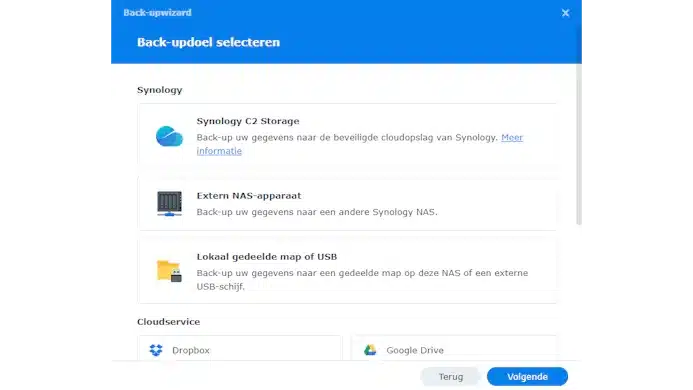Click the Cloudservice section heading
The width and height of the screenshot is (693, 390).
[x=168, y=322]
